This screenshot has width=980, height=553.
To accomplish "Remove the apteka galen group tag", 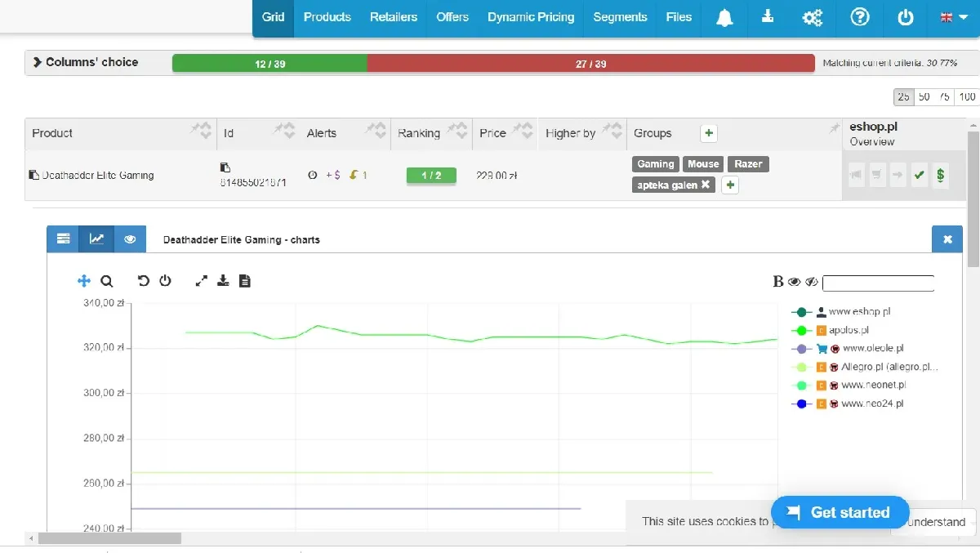I will click(706, 185).
